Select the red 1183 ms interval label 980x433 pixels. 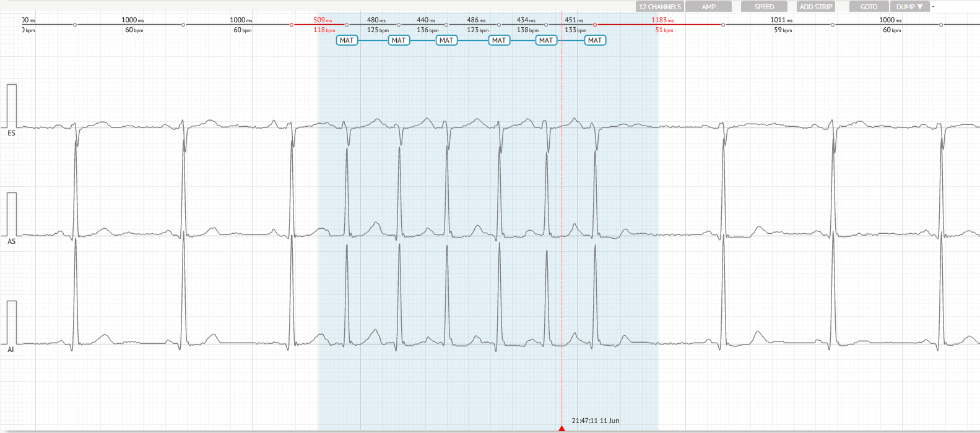coord(662,20)
